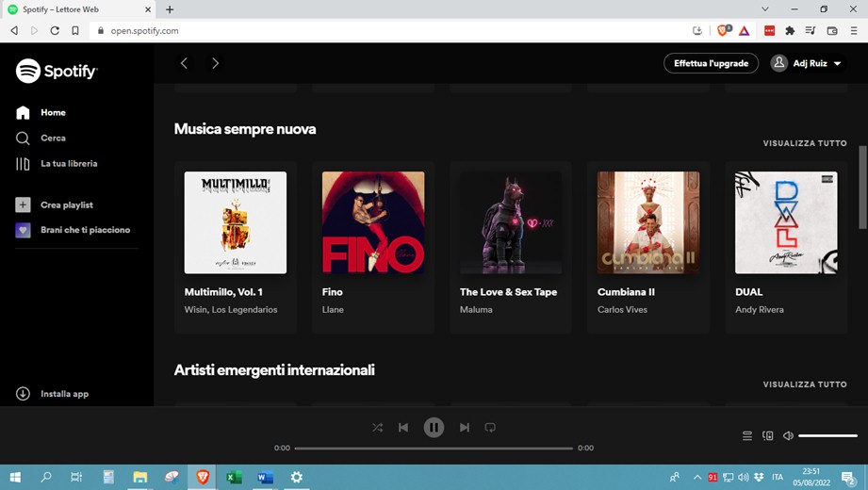The width and height of the screenshot is (868, 490).
Task: Click the Andy Rivera artist name
Action: click(760, 309)
